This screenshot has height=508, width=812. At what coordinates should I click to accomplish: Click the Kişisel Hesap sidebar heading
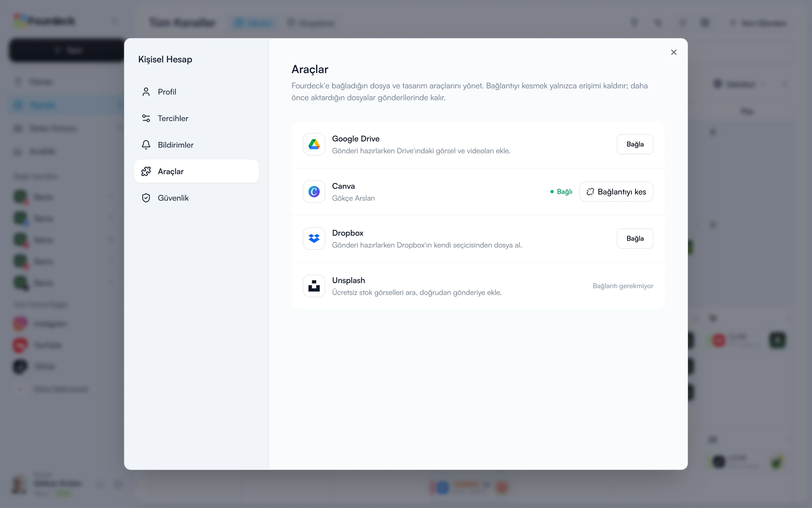pyautogui.click(x=165, y=60)
